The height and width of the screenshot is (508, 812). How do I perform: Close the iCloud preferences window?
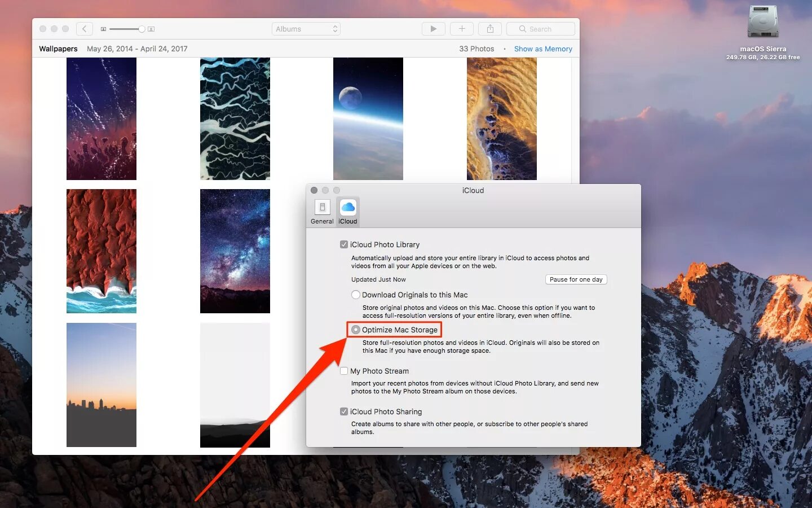314,190
